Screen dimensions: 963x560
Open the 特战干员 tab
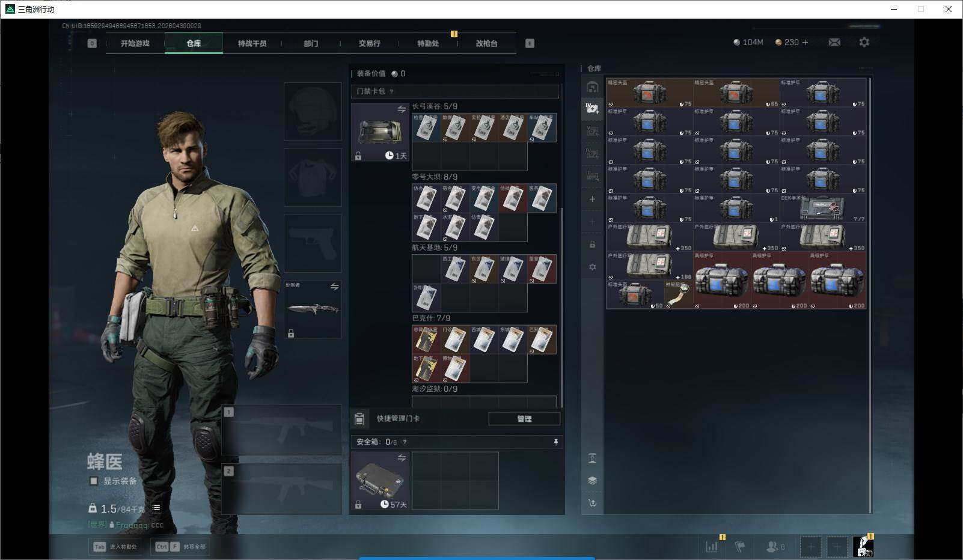point(252,43)
